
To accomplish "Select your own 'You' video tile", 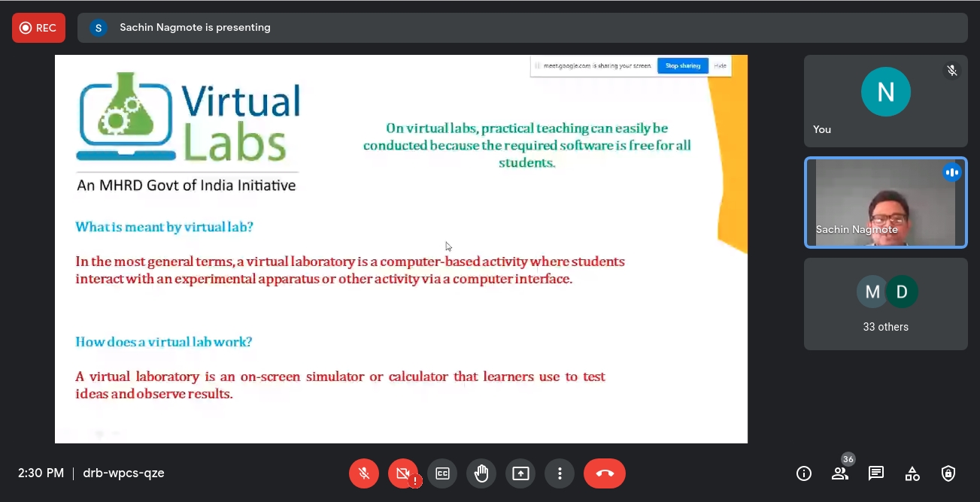I will point(886,101).
